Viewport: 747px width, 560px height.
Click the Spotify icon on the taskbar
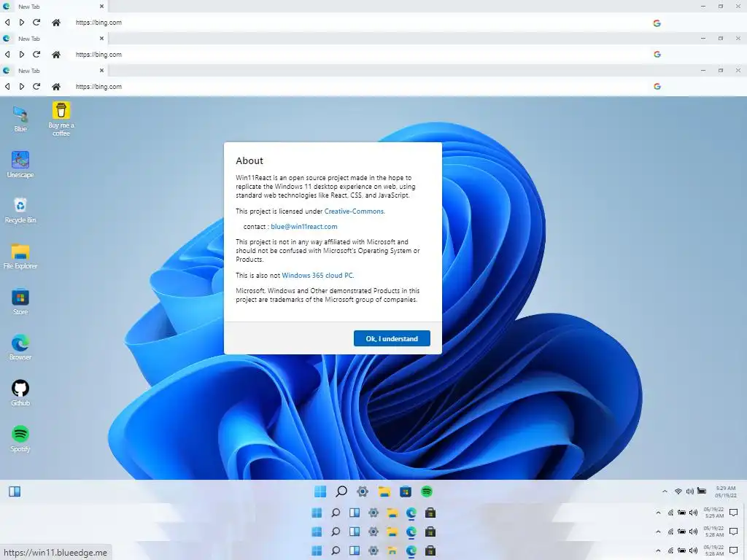(x=427, y=491)
